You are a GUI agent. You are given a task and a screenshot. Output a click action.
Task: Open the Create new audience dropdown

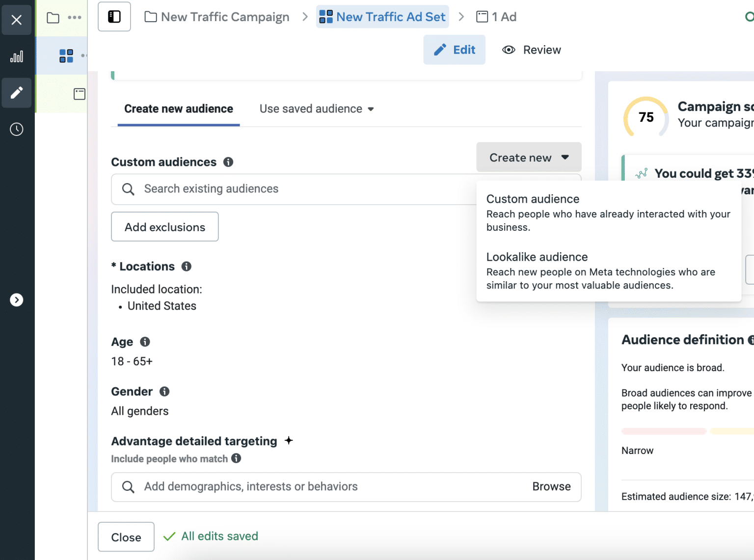528,157
